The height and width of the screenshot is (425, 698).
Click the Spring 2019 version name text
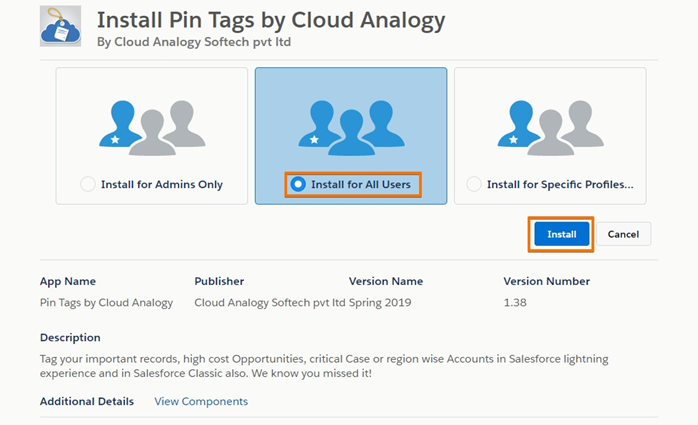coord(380,303)
